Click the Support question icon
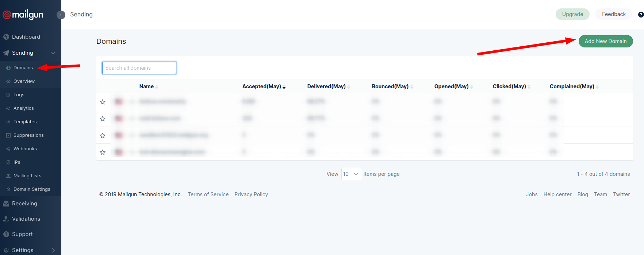 pos(6,234)
